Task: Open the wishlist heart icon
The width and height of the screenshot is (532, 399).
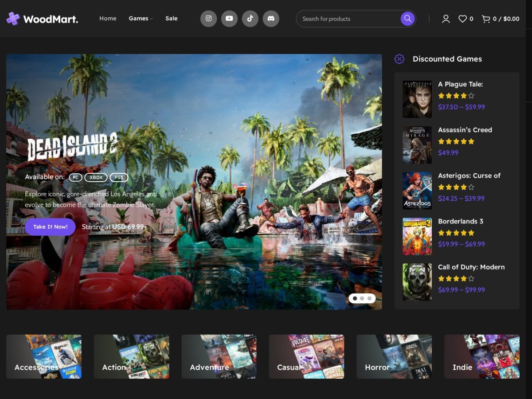Action: pos(462,19)
